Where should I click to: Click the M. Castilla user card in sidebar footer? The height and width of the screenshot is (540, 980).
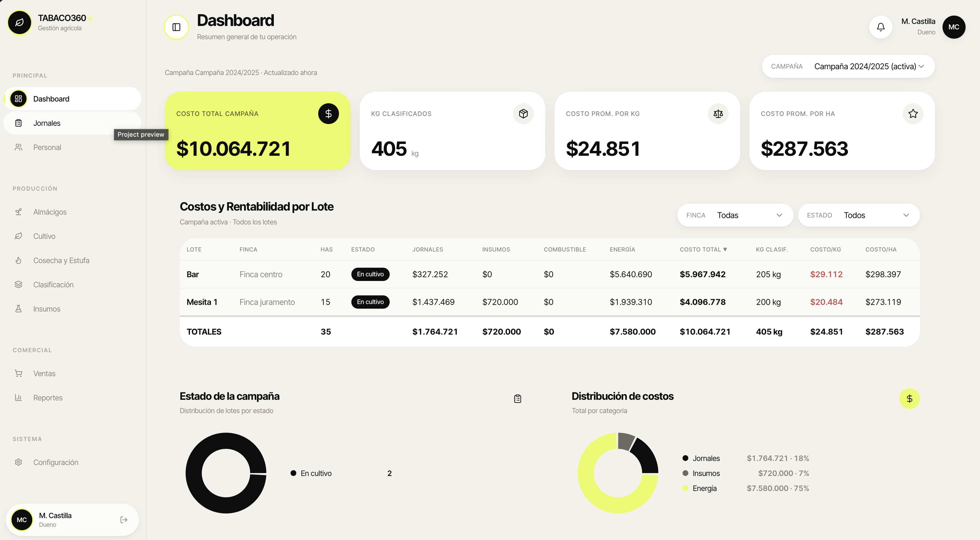pos(72,520)
